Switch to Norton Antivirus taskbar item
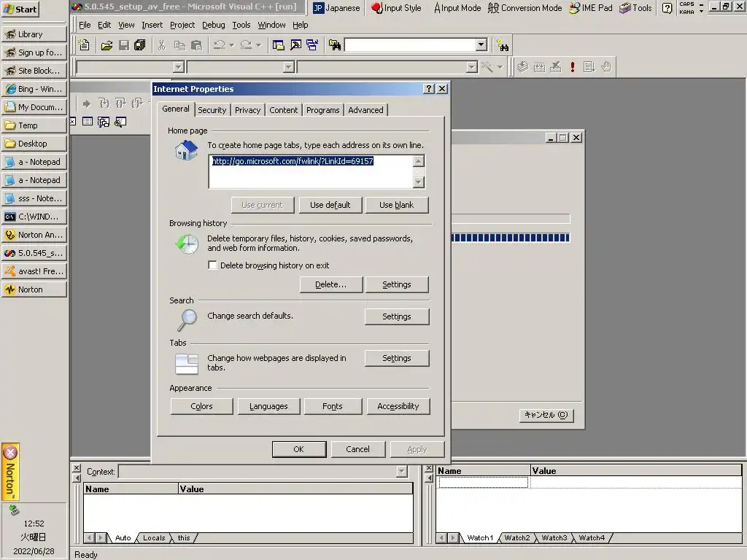This screenshot has width=747, height=560. [x=34, y=235]
